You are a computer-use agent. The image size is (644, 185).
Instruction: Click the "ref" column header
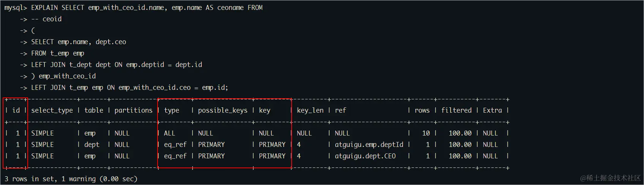tap(340, 110)
